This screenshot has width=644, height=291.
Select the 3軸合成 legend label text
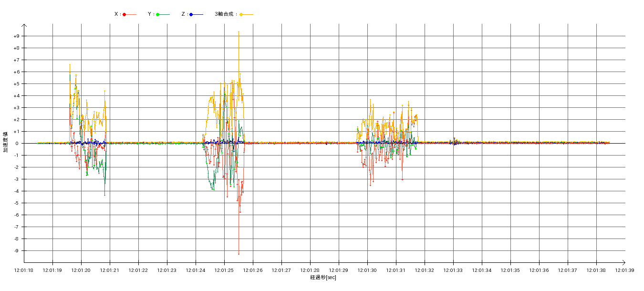point(225,14)
